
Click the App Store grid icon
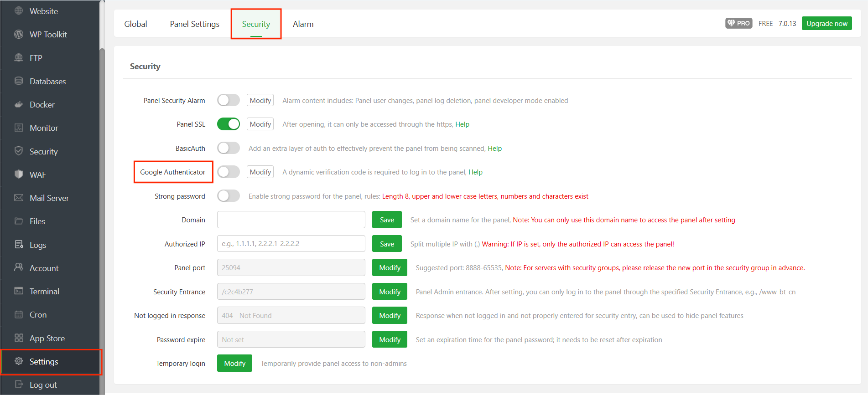tap(19, 338)
